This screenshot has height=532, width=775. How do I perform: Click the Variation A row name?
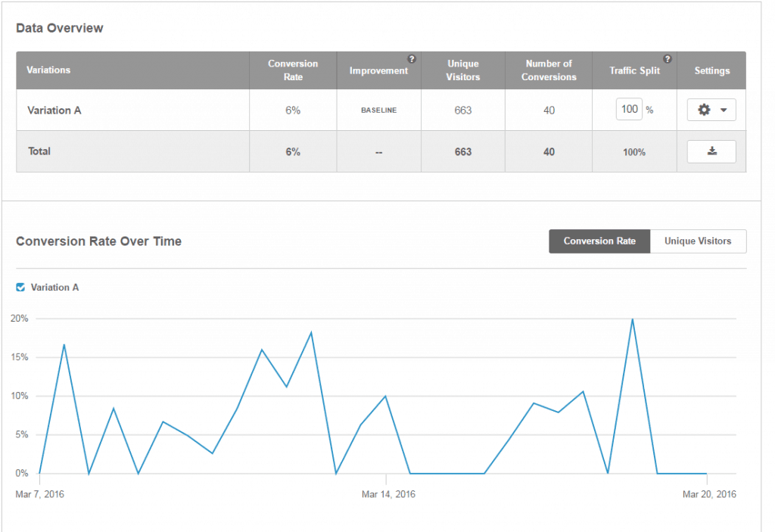54,110
